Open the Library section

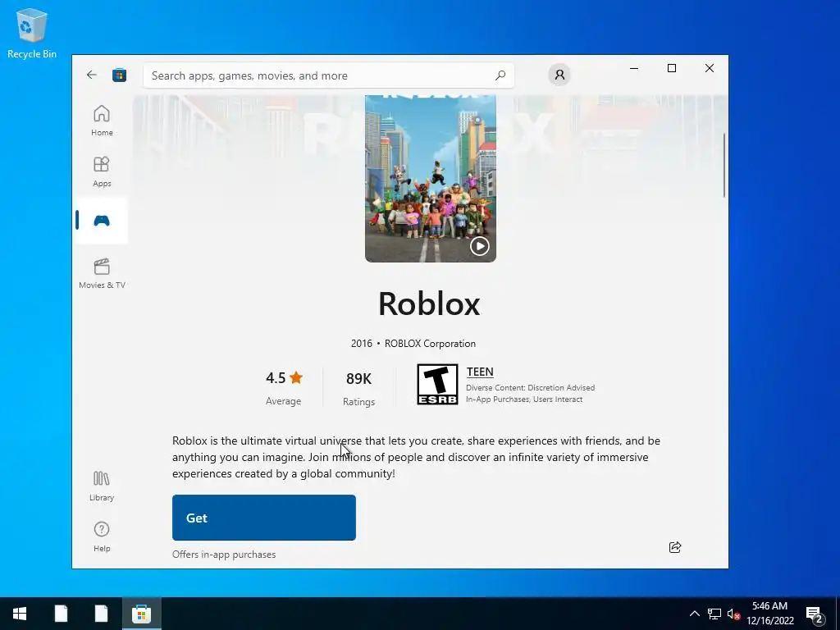[102, 486]
